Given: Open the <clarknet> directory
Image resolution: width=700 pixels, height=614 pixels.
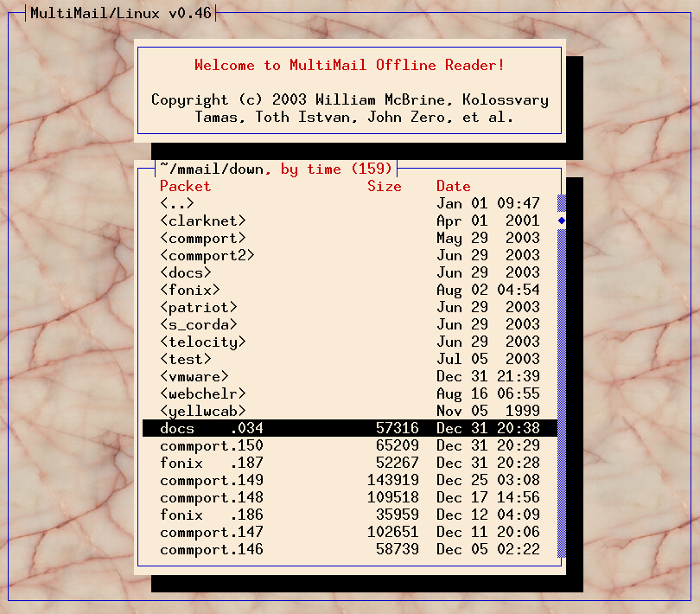Looking at the screenshot, I should 203,221.
